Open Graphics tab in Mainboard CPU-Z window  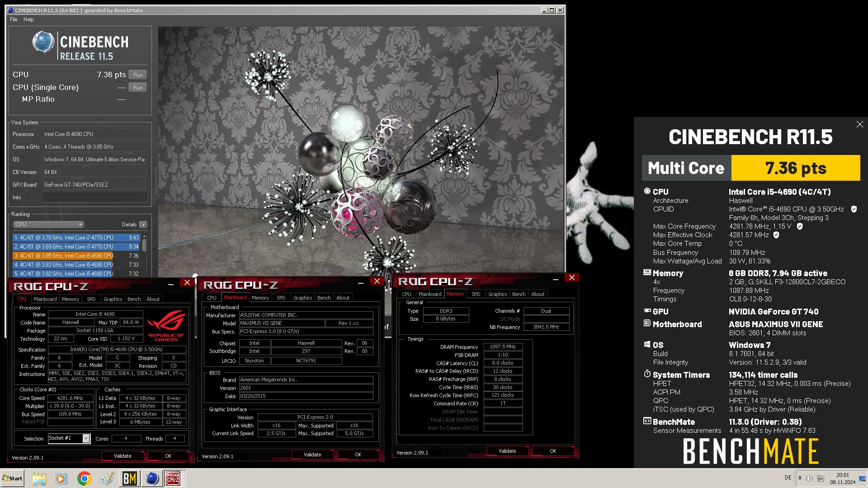point(303,298)
